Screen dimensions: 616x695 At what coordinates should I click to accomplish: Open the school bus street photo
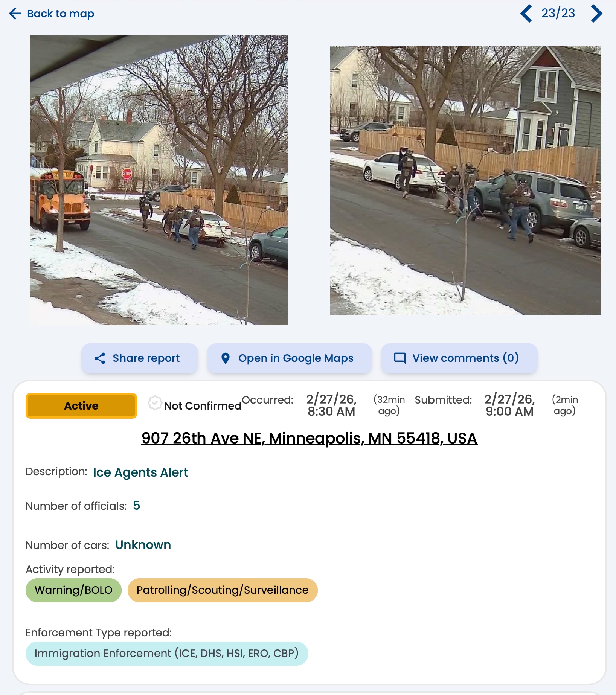tap(159, 180)
